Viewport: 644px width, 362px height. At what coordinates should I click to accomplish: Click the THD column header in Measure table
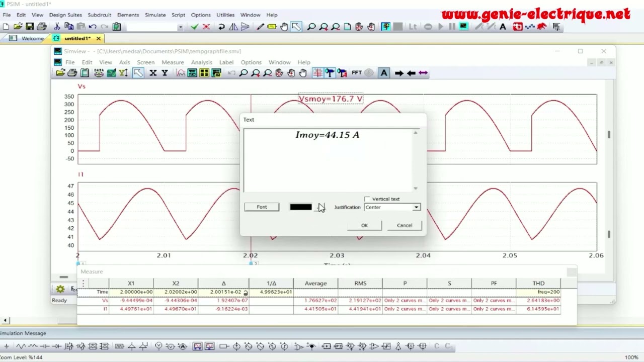coord(538,283)
